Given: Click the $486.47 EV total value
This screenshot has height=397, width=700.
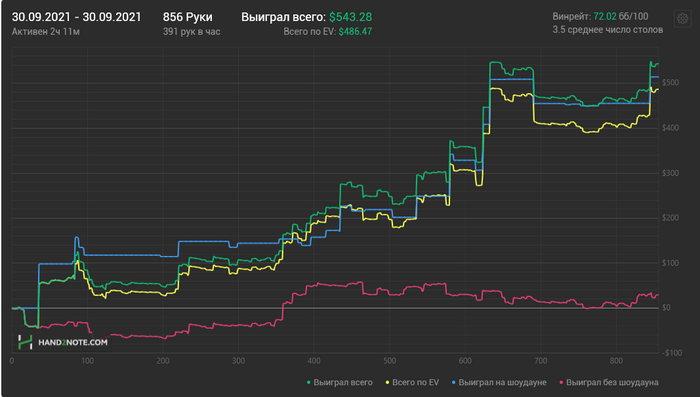Looking at the screenshot, I should 355,32.
